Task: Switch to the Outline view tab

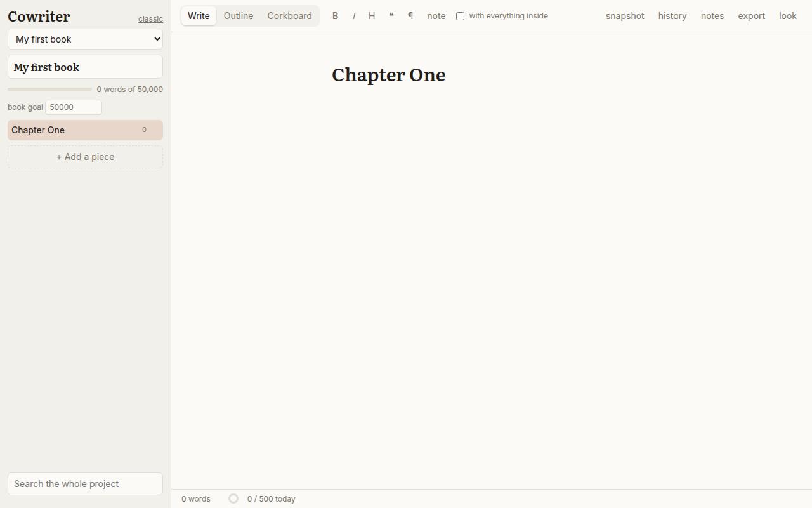Action: 239,16
